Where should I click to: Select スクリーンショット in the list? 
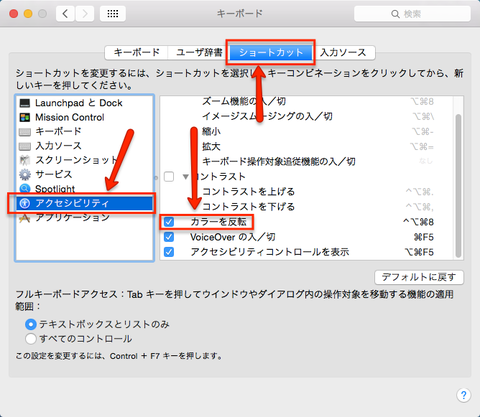pos(84,160)
